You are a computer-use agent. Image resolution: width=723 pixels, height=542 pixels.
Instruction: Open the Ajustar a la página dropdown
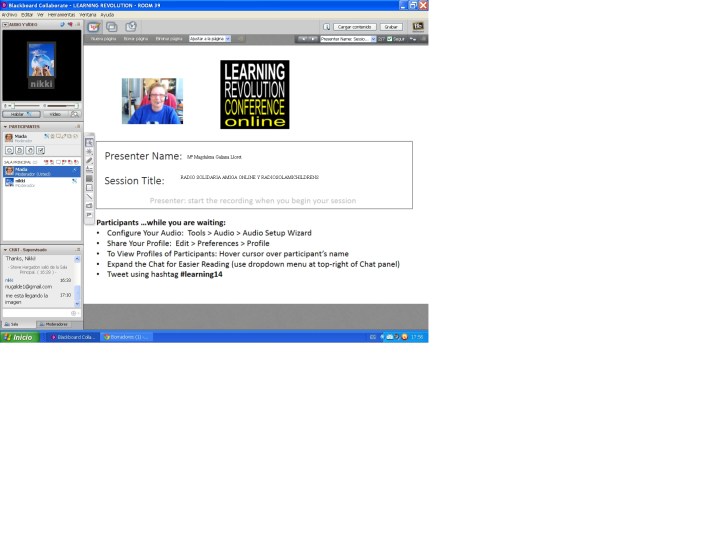[209, 39]
